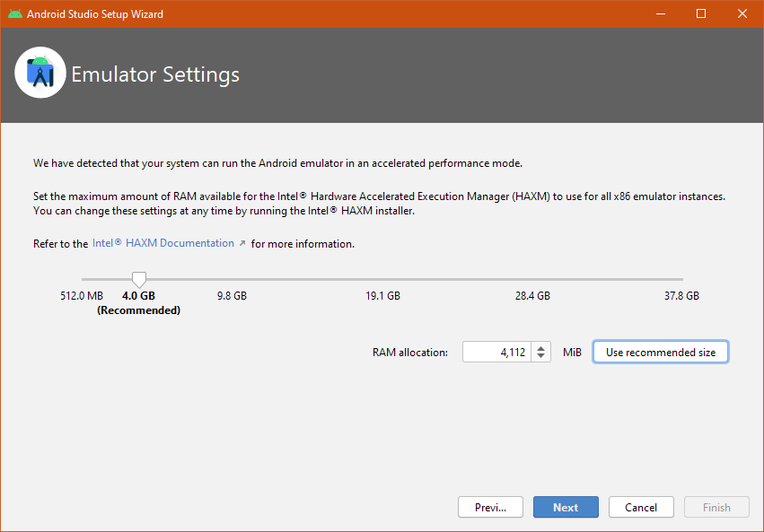Click the RAM allocation MiB input field
This screenshot has width=764, height=532.
[497, 353]
